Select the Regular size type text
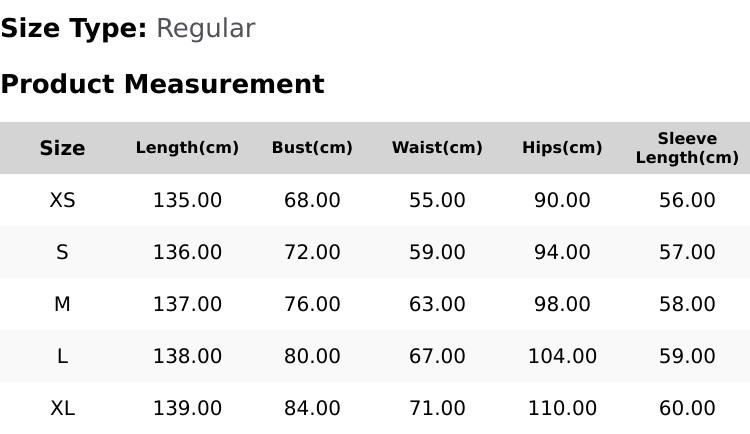 206,29
